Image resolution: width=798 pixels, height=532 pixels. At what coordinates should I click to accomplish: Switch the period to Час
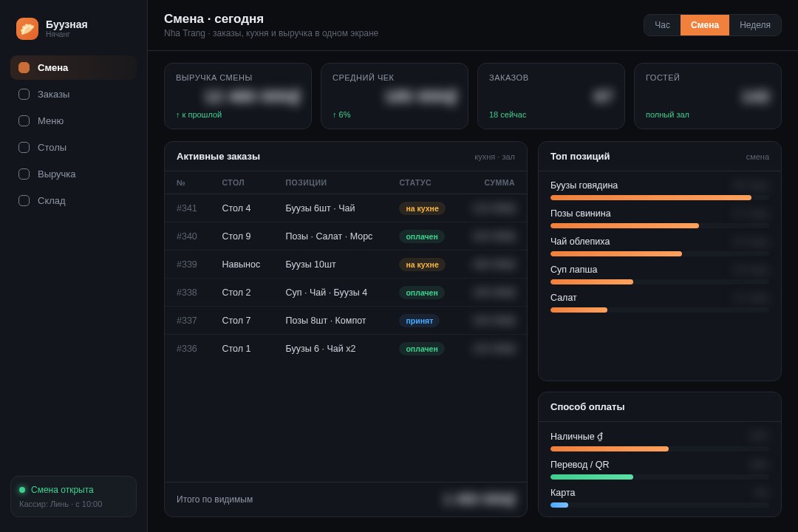click(662, 25)
